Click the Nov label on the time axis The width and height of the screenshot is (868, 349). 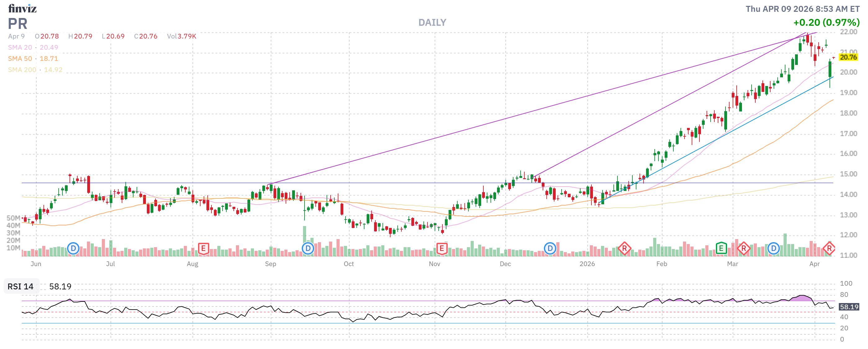434,264
